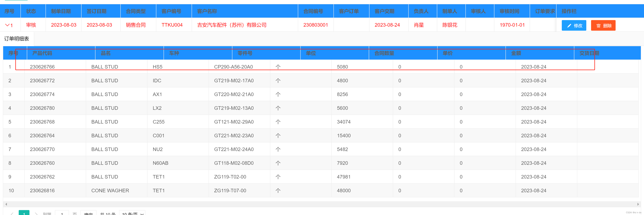This screenshot has height=215, width=644.
Task: Click the horizontal scrollbar track
Action: pyautogui.click(x=322, y=204)
